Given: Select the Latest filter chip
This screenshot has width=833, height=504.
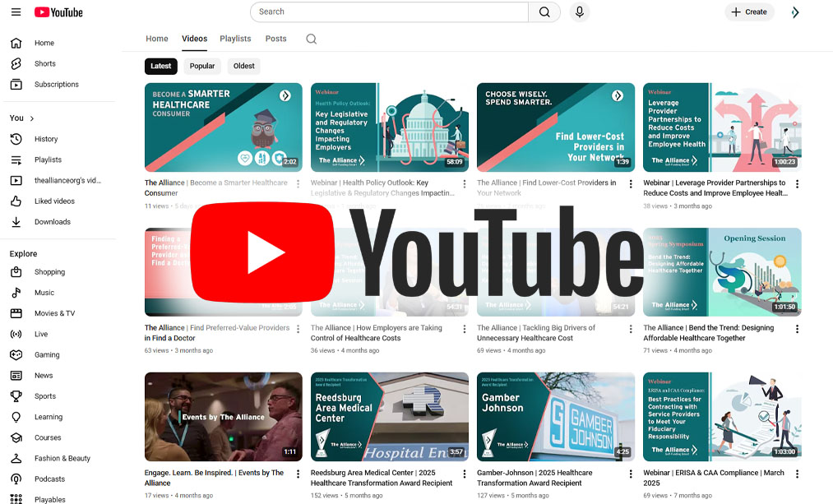Looking at the screenshot, I should (161, 66).
